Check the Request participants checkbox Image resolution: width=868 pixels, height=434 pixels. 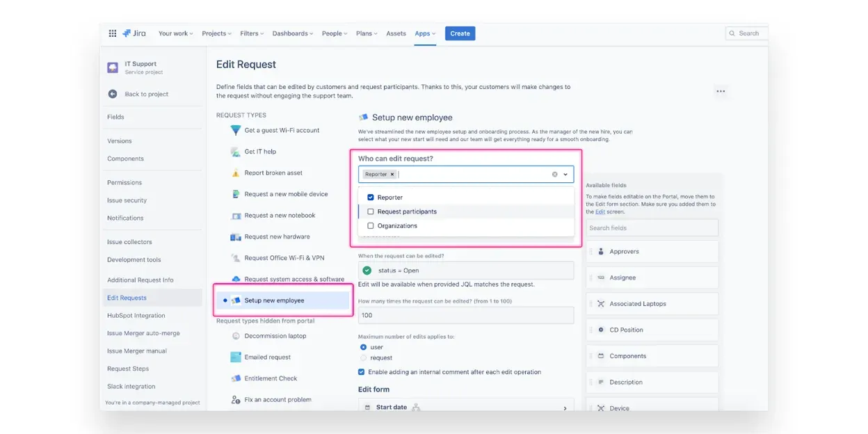pos(371,211)
